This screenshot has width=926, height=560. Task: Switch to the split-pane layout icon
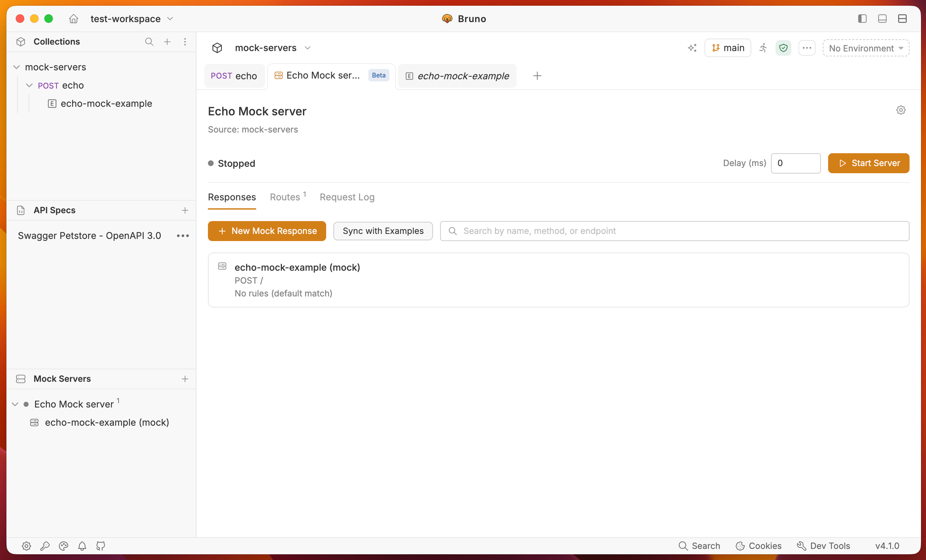point(902,19)
